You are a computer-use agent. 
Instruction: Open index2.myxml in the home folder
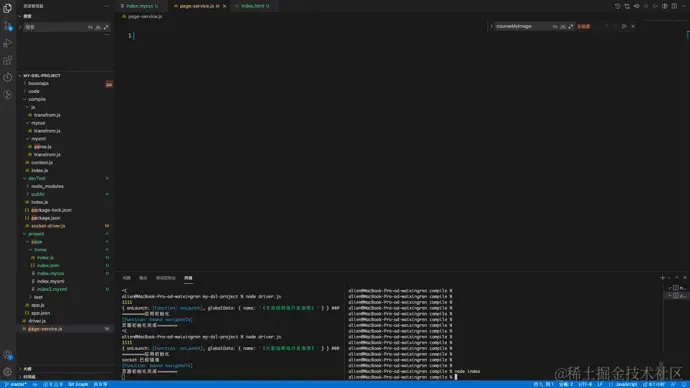(x=52, y=289)
